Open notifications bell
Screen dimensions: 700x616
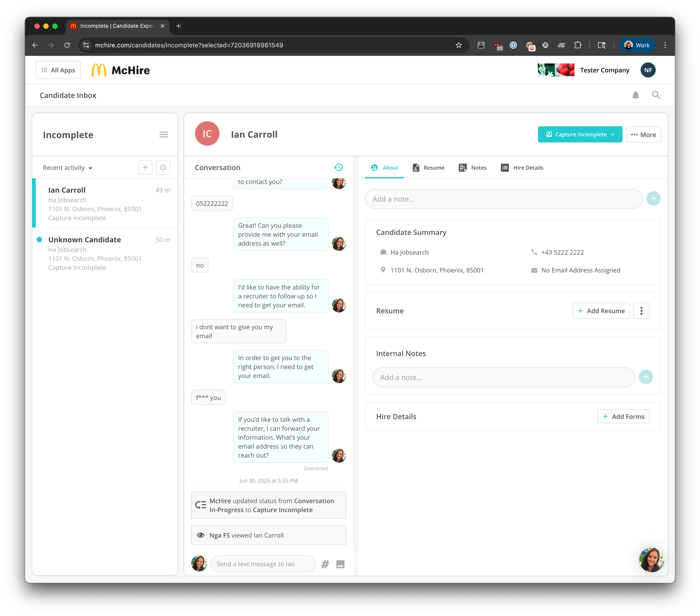click(x=635, y=95)
